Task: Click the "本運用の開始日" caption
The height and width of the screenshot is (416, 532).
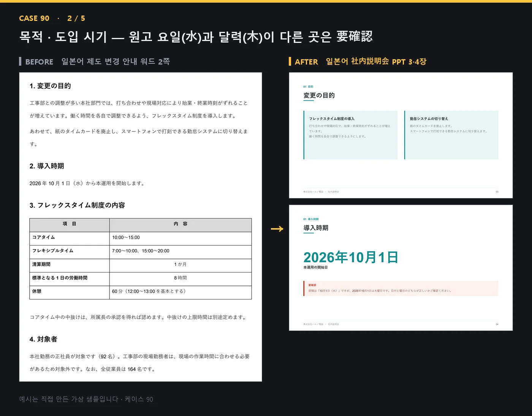Action: point(315,268)
